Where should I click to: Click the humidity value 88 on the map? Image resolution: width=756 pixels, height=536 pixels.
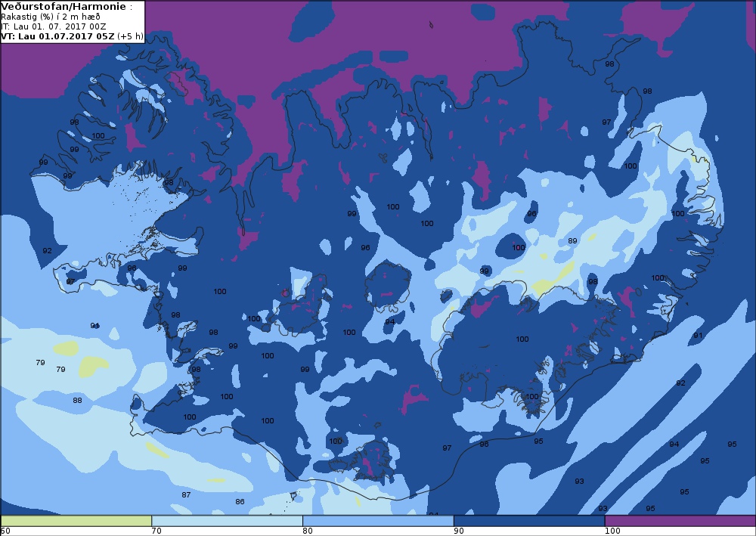77,400
